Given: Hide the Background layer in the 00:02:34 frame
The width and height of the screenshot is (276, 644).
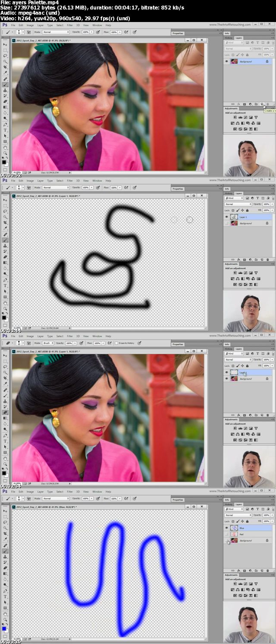Looking at the screenshot, I should [x=227, y=379].
